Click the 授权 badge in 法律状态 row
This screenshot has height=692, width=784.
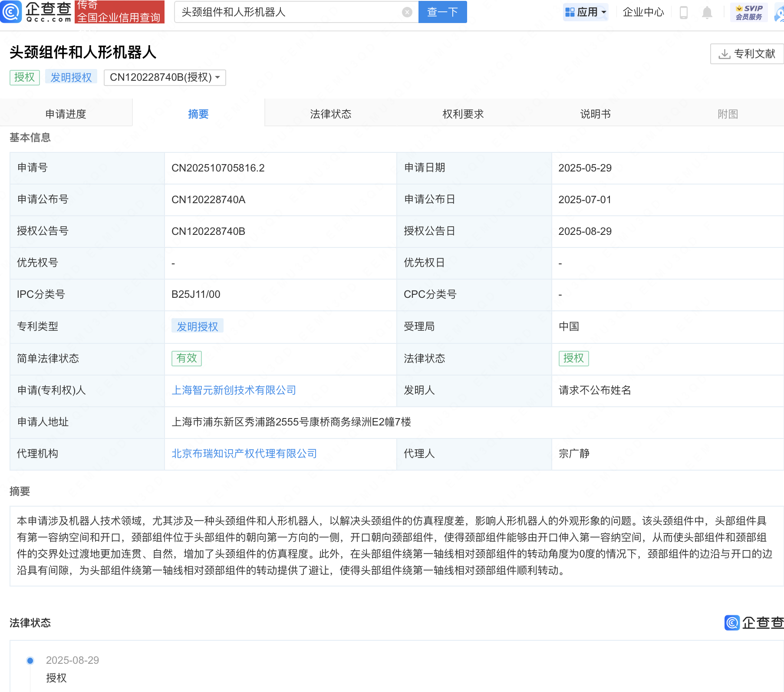(573, 358)
